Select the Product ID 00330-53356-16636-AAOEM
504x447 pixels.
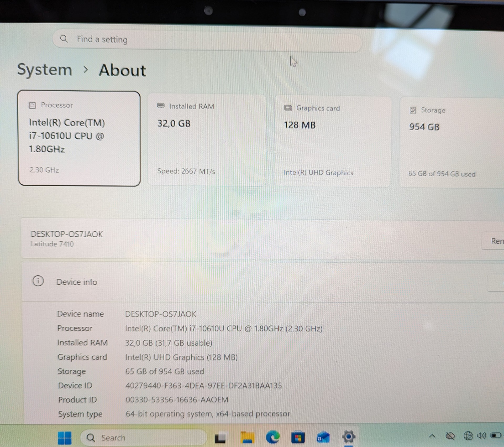177,400
